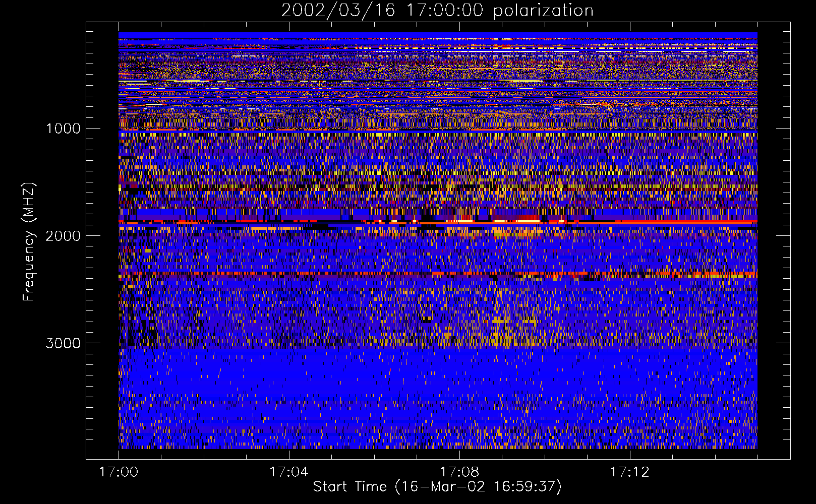Viewport: 816px width, 504px height.
Task: Click the 17:08 time tick label
Action: click(x=459, y=472)
